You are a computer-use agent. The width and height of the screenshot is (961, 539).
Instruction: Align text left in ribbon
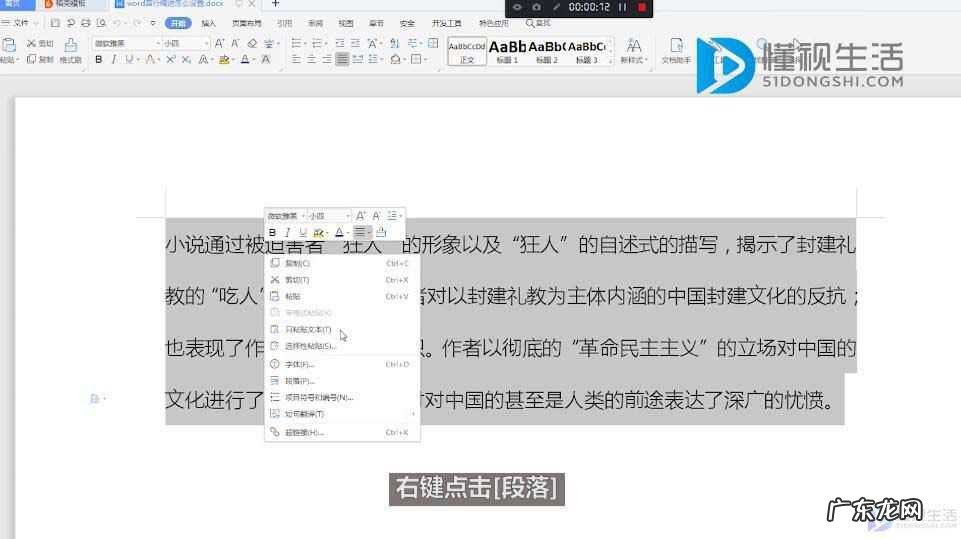296,59
